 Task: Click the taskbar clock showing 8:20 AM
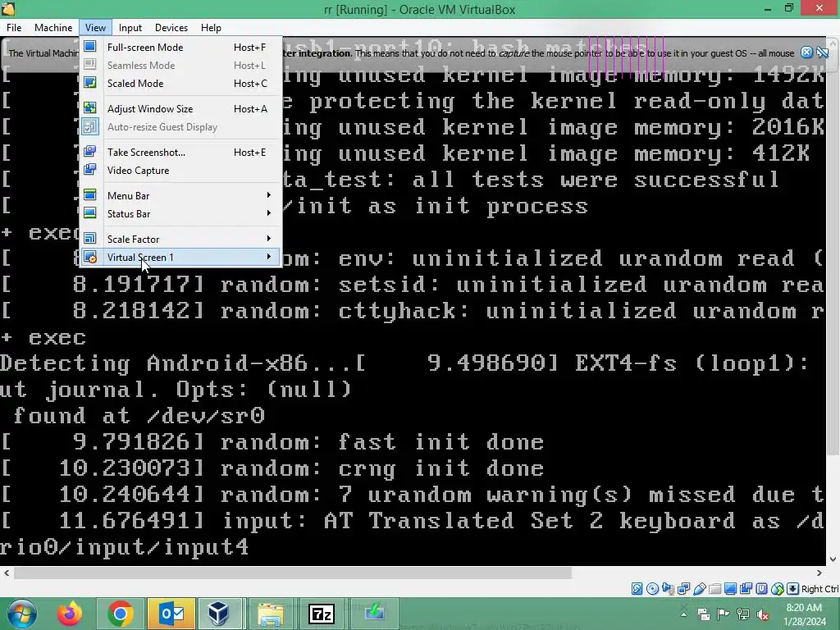click(804, 614)
